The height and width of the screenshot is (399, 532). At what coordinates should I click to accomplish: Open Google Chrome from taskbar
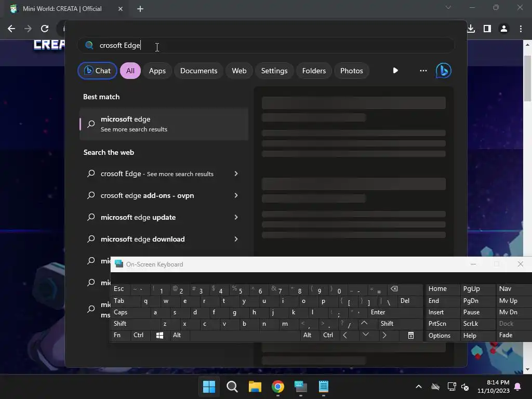click(278, 387)
